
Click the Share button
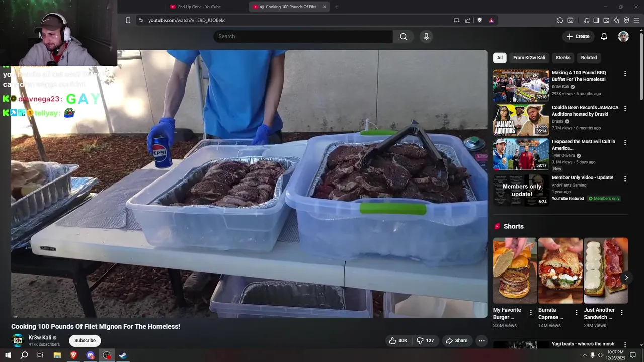pos(456,341)
